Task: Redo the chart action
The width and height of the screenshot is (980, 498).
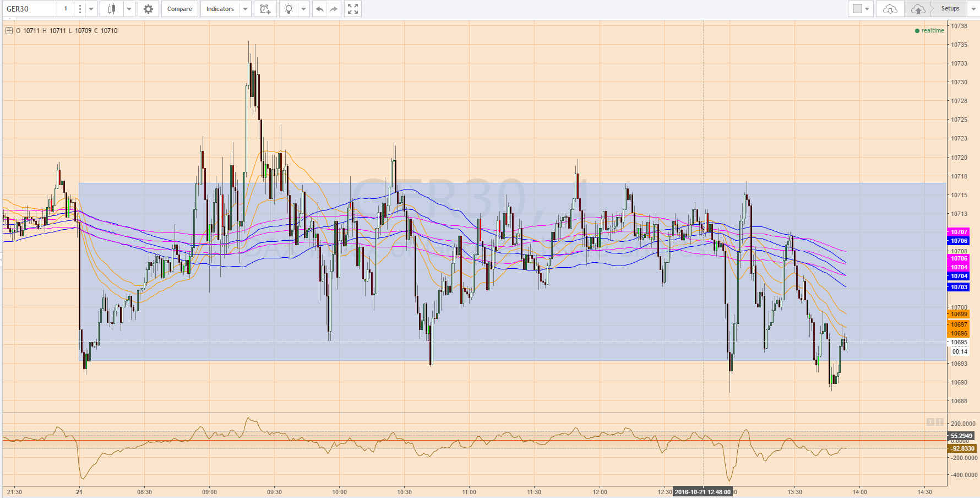Action: [334, 9]
